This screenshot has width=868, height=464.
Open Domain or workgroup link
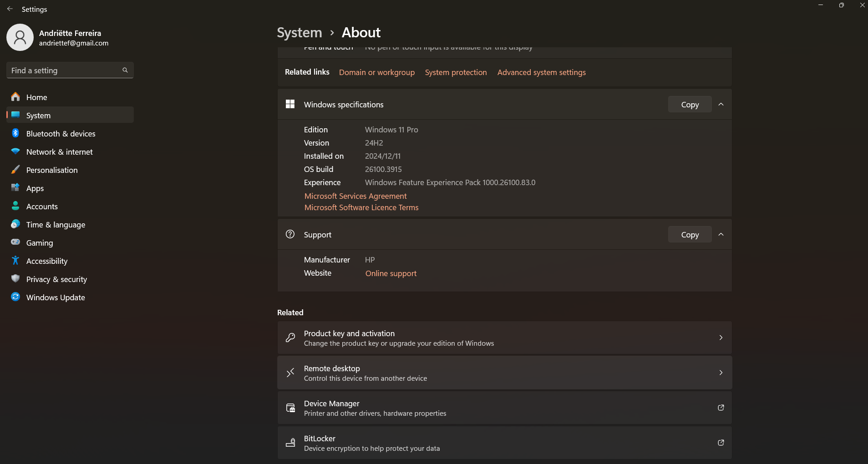[377, 72]
